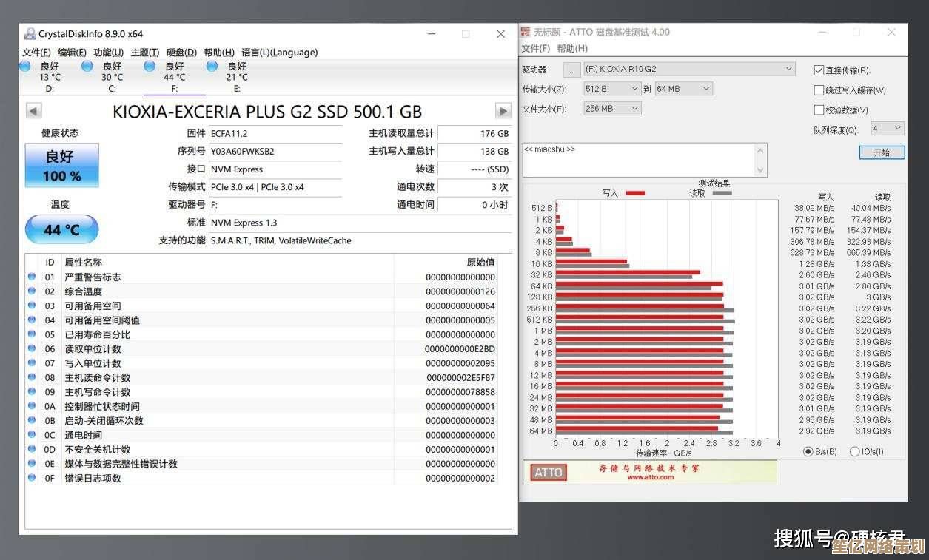Click the firmware field ECFA11.2
Viewport: 929px width, 560px height.
tap(275, 134)
